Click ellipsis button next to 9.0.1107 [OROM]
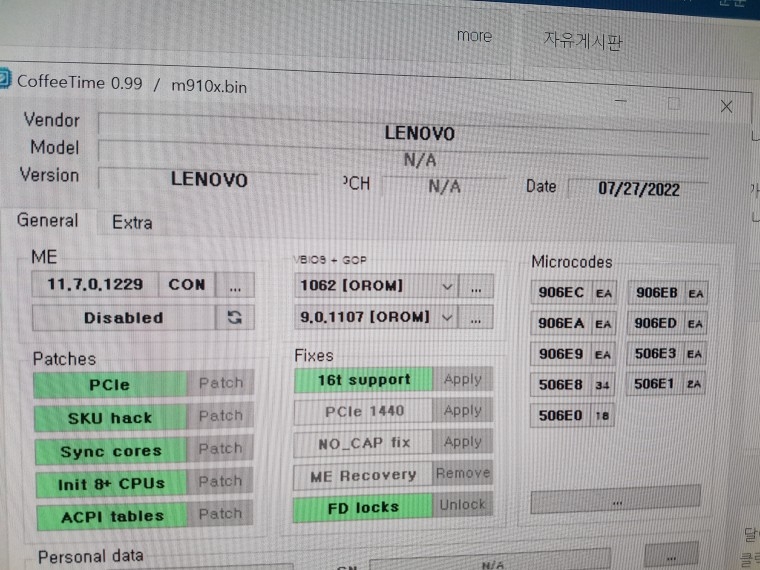 tap(476, 318)
